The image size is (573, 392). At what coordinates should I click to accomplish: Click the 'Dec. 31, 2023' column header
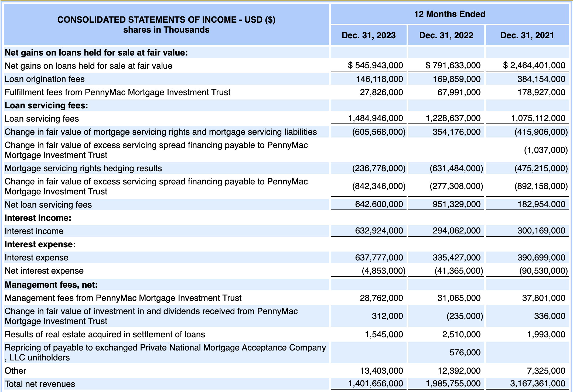click(369, 35)
